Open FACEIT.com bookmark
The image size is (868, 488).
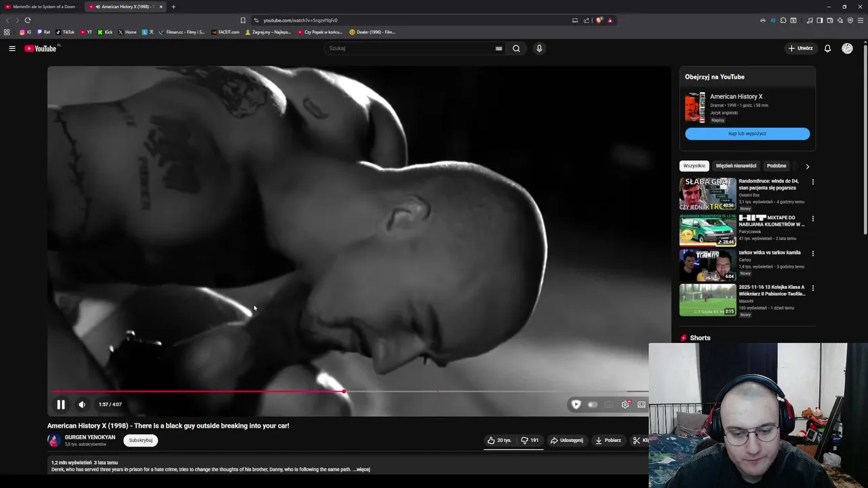(x=226, y=32)
